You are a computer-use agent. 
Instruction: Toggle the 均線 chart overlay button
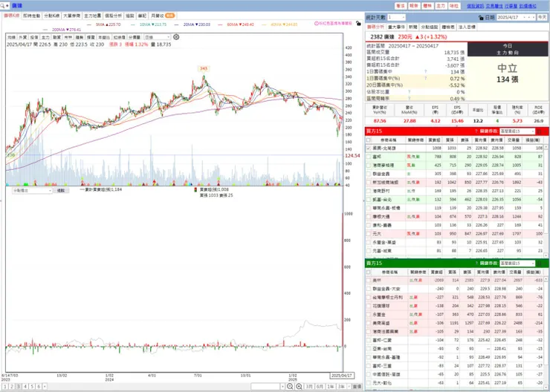[x=12, y=37]
